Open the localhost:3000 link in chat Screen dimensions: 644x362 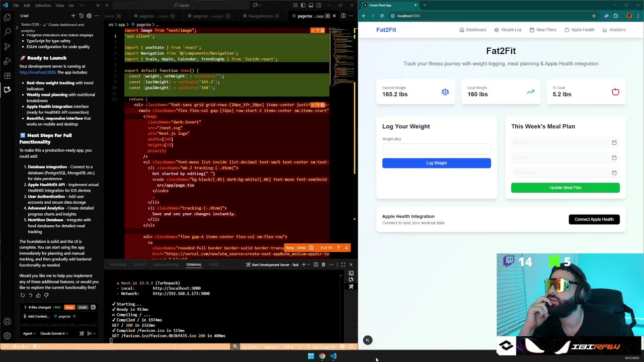click(x=37, y=72)
